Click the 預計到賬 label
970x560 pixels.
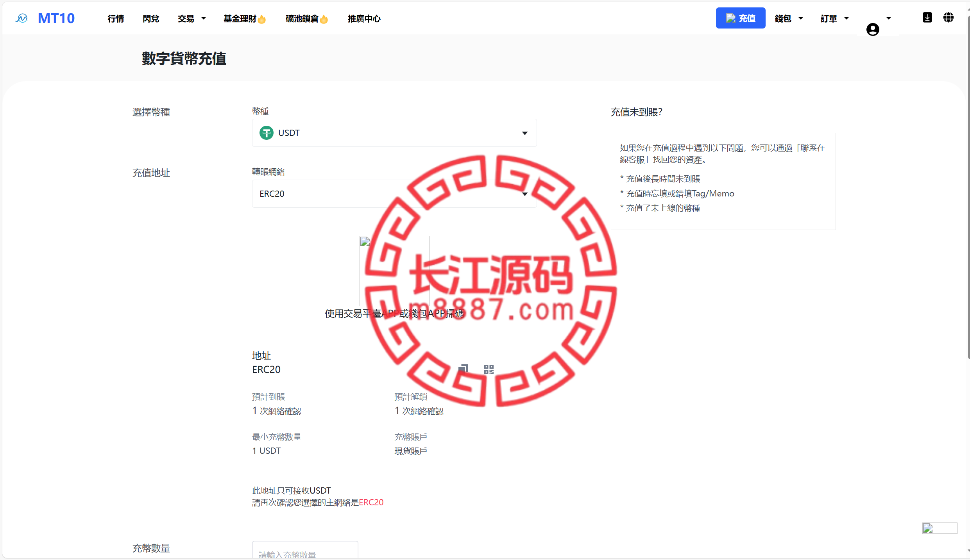(x=268, y=397)
